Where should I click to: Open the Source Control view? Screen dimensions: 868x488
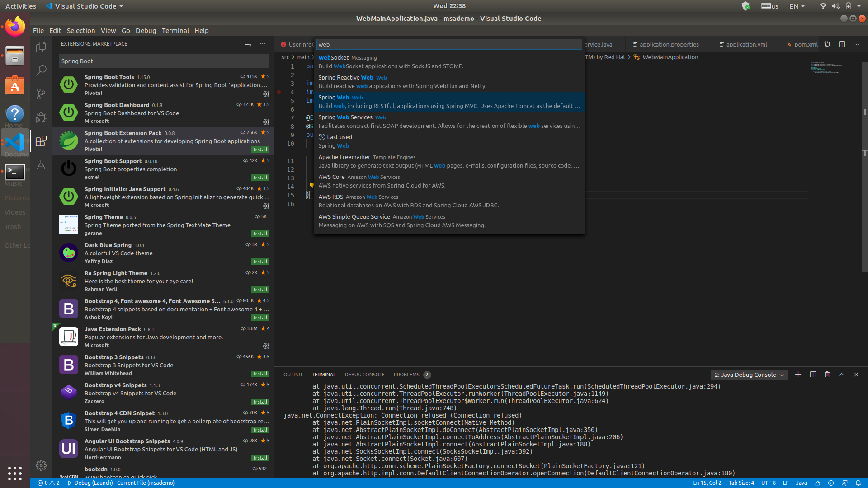pyautogui.click(x=41, y=94)
